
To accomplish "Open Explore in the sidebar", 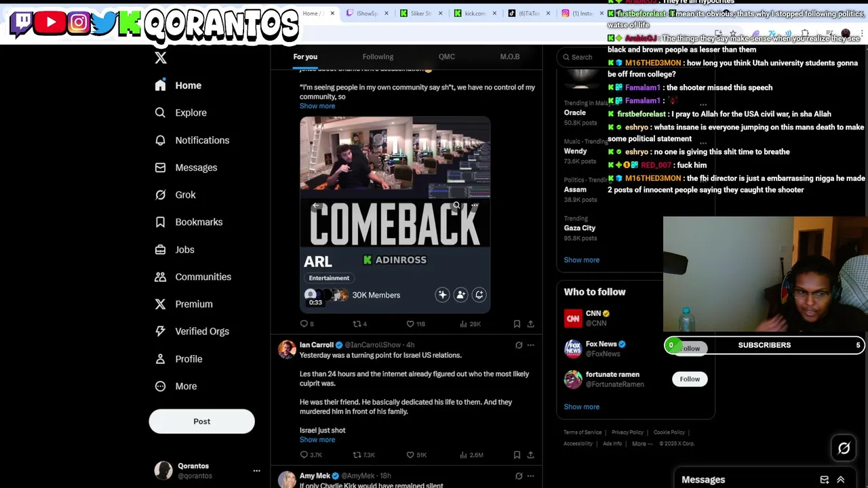I will tap(180, 113).
